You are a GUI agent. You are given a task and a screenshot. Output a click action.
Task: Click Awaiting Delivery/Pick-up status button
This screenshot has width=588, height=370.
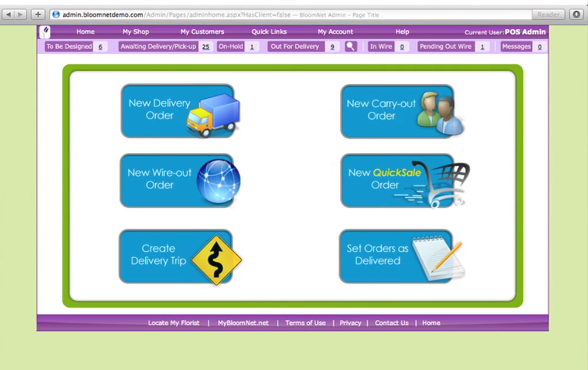[x=158, y=46]
